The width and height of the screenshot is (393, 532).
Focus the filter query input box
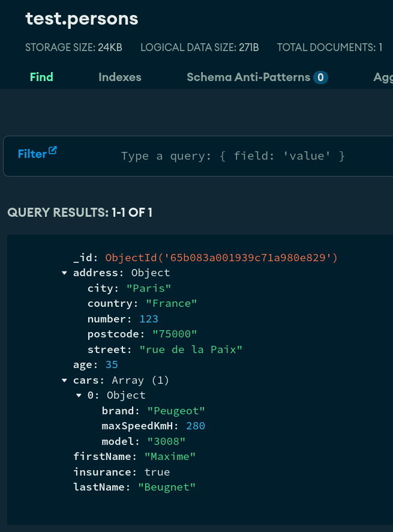click(233, 156)
